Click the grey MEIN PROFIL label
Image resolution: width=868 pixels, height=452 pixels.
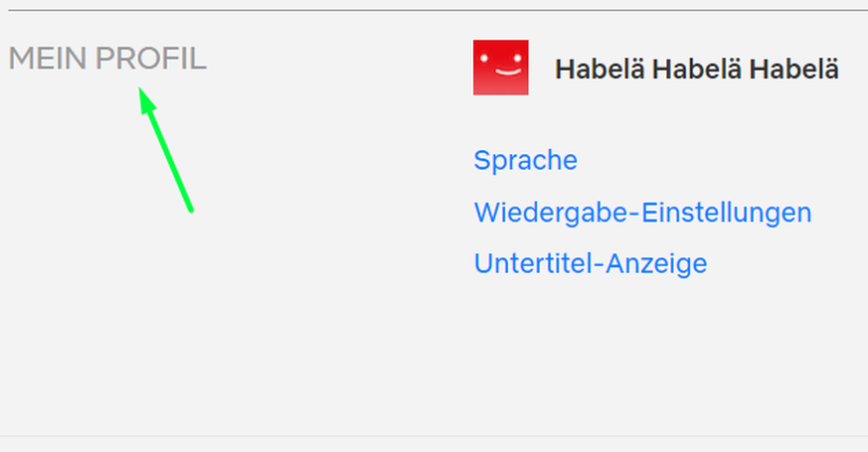click(x=107, y=60)
